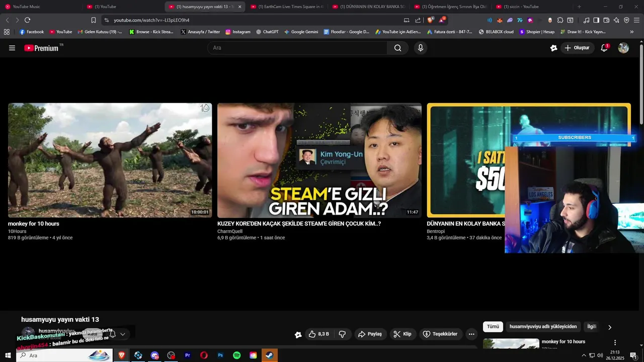
Task: Reload the page in the browser
Action: [28, 20]
